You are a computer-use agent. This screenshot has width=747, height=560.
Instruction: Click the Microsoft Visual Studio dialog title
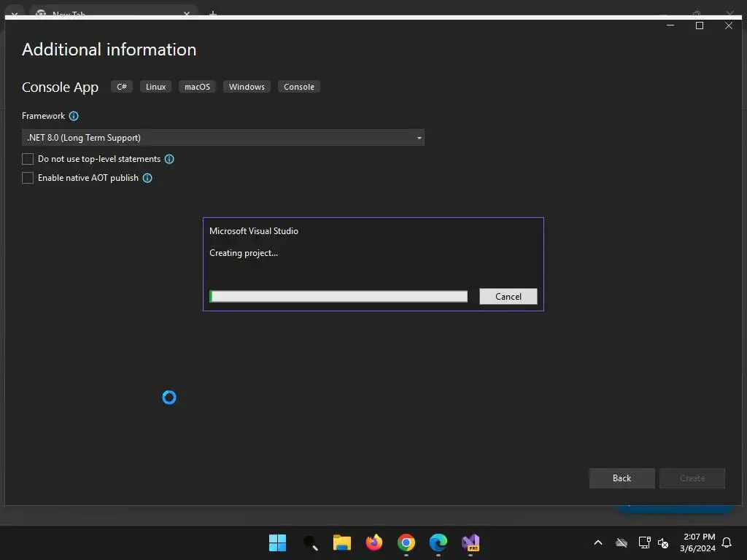pos(254,231)
